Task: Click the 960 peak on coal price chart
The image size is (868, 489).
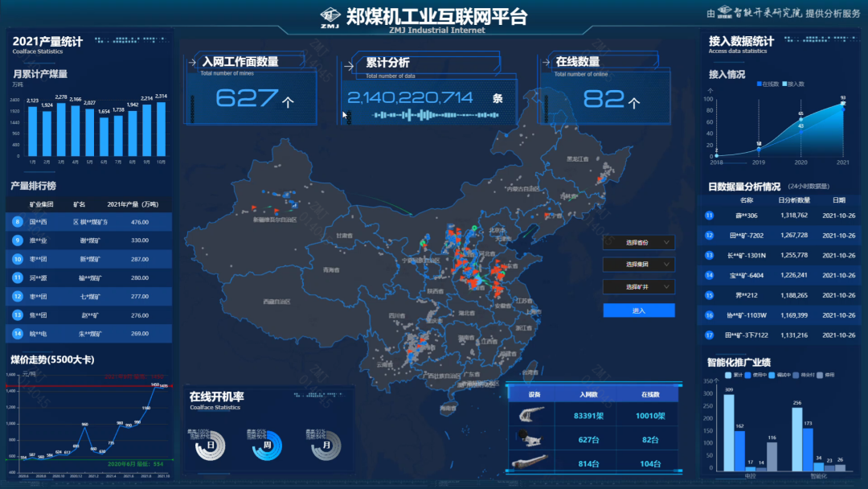Action: (x=84, y=428)
